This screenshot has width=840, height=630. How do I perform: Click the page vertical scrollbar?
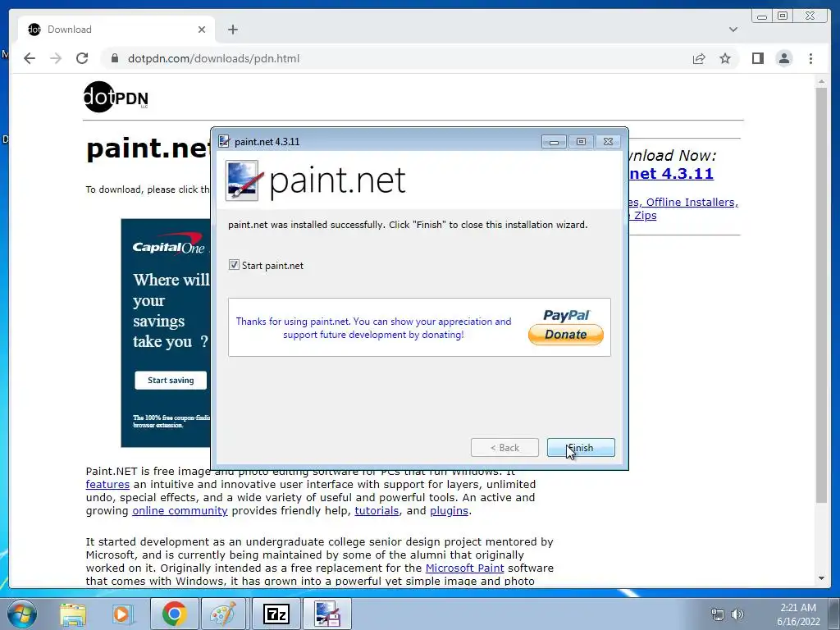[822, 294]
